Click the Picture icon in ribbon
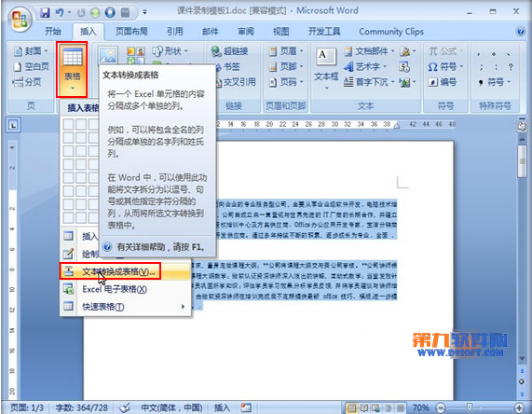Screen dimensions: 532x414 click(x=108, y=55)
